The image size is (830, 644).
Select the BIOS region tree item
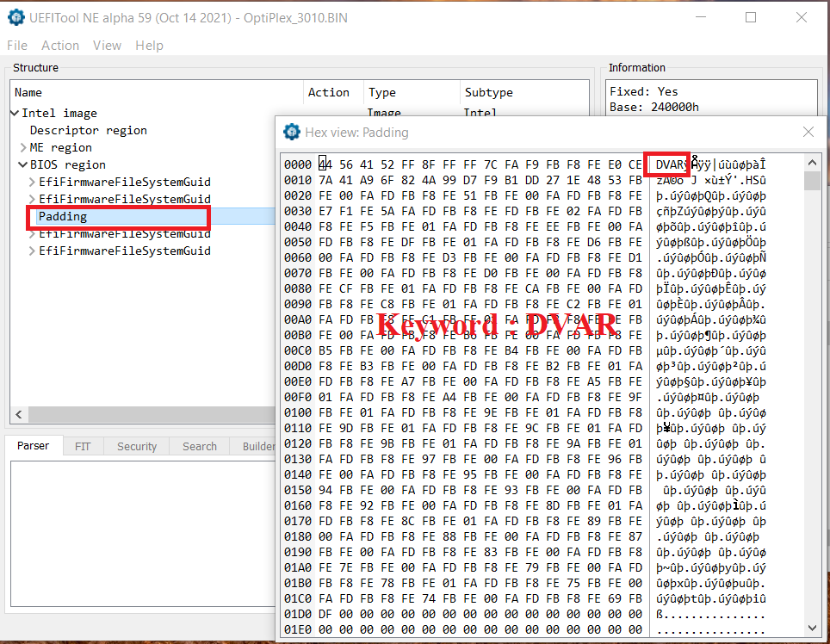pos(68,164)
